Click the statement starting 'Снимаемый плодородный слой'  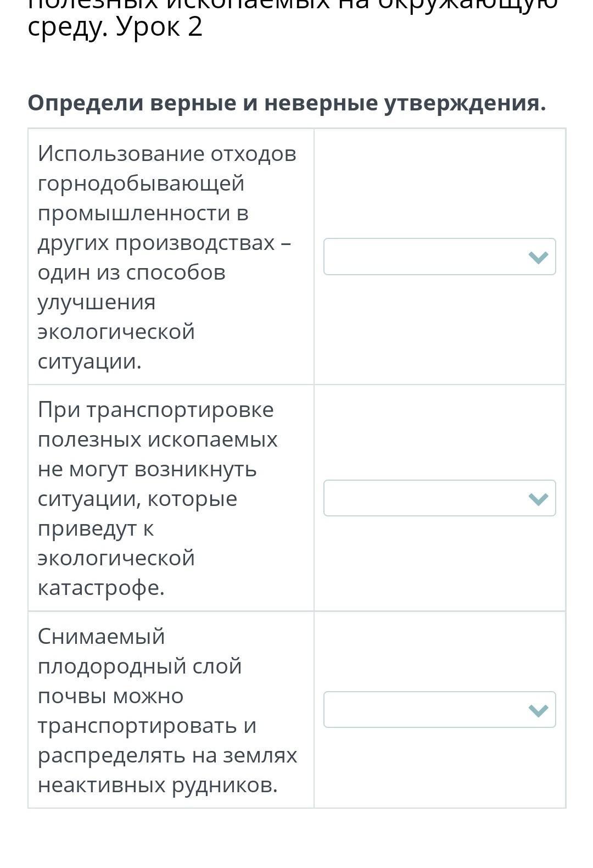click(167, 710)
